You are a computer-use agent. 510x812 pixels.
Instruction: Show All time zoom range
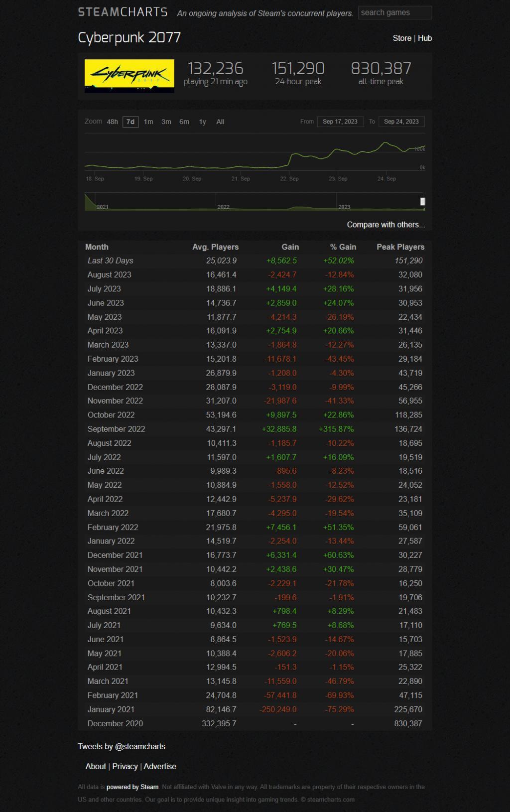pyautogui.click(x=220, y=122)
